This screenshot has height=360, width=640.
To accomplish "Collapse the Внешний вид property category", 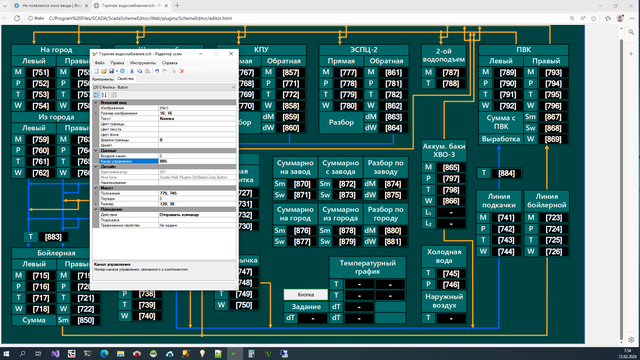I will (96, 102).
